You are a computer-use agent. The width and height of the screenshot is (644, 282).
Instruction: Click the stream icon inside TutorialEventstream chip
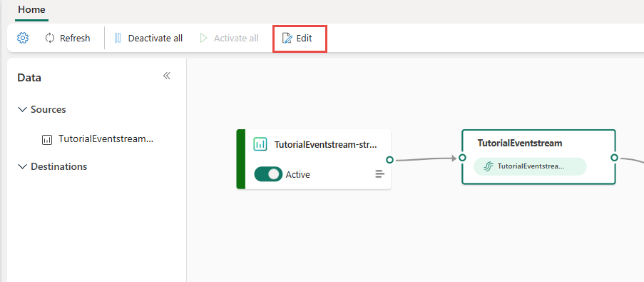488,166
